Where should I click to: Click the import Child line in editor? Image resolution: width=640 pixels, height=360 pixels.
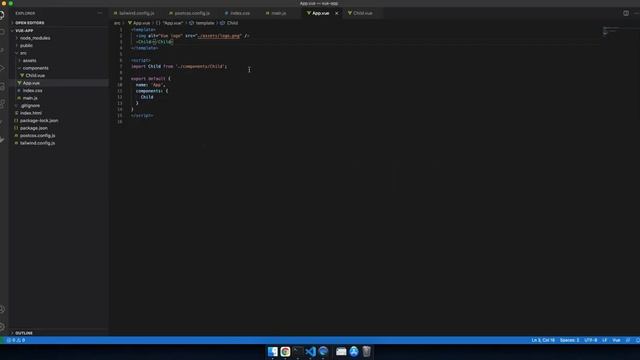[179, 66]
